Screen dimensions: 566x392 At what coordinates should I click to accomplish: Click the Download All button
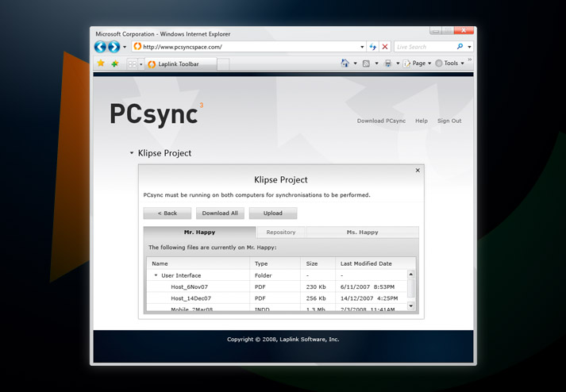pyautogui.click(x=220, y=213)
